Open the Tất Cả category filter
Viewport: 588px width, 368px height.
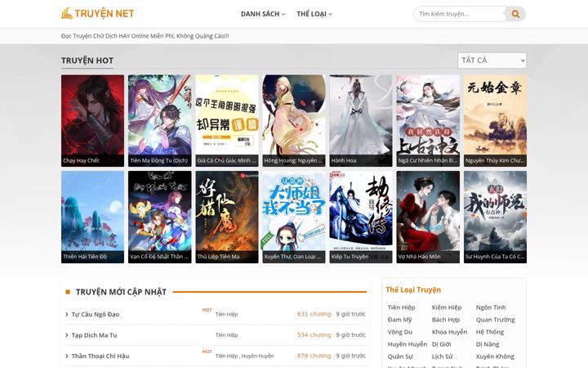pyautogui.click(x=492, y=61)
